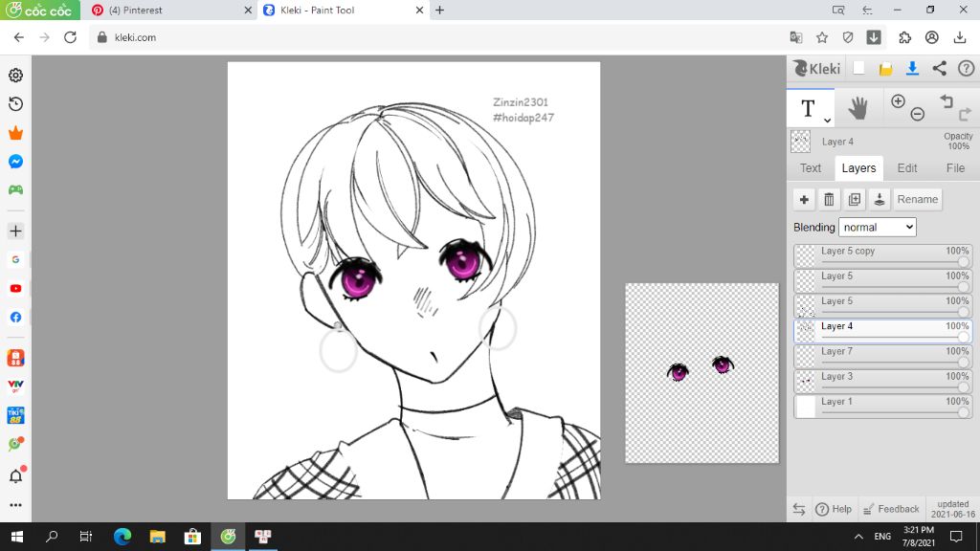Select the Text tool in Kleki
The height and width of the screenshot is (551, 980).
coord(808,108)
